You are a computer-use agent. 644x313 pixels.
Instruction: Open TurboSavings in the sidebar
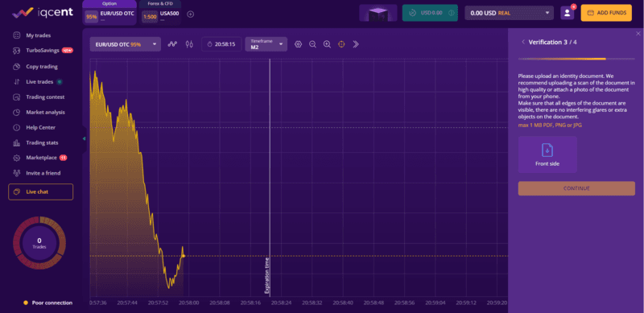tap(43, 51)
